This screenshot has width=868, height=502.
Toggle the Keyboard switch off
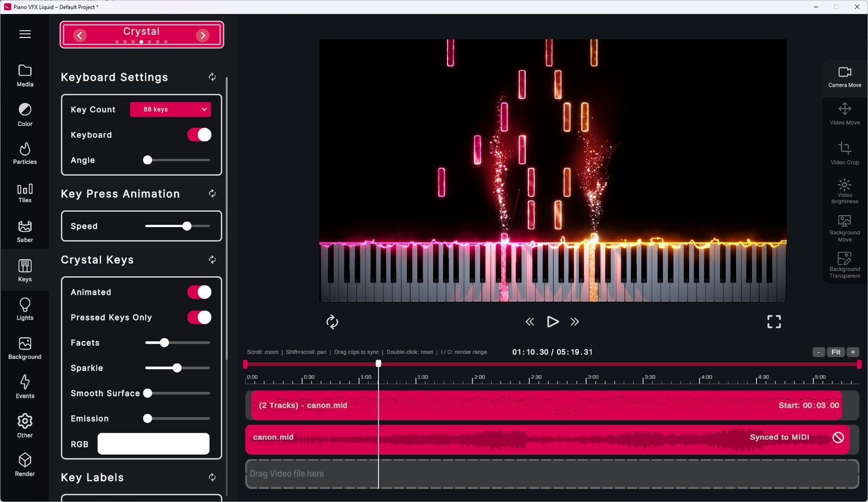[199, 135]
